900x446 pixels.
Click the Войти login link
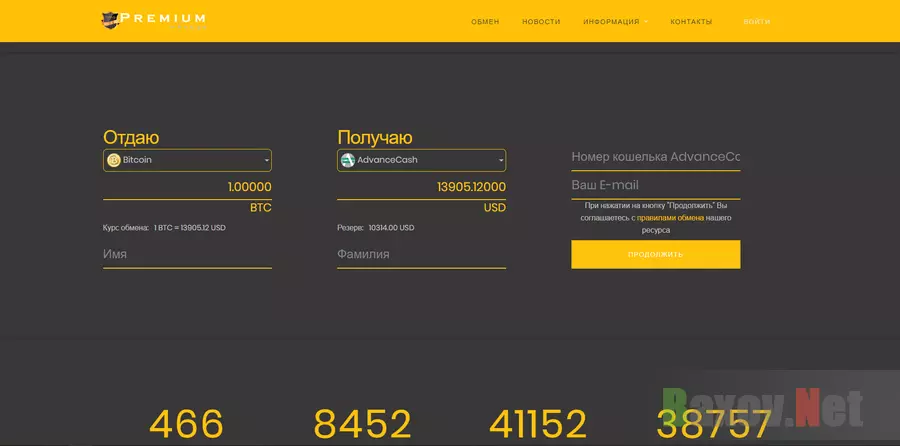click(x=757, y=22)
